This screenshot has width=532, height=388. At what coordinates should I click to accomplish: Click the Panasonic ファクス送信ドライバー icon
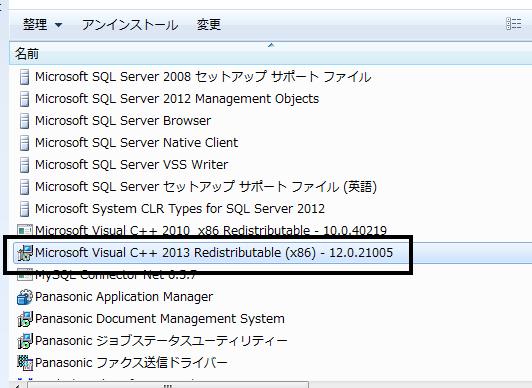coord(25,363)
